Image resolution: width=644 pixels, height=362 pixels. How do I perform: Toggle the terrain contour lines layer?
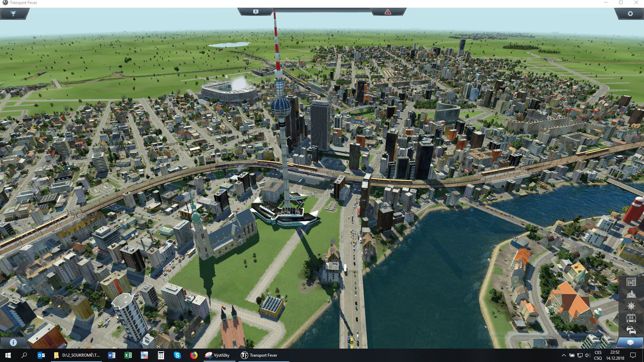631,294
